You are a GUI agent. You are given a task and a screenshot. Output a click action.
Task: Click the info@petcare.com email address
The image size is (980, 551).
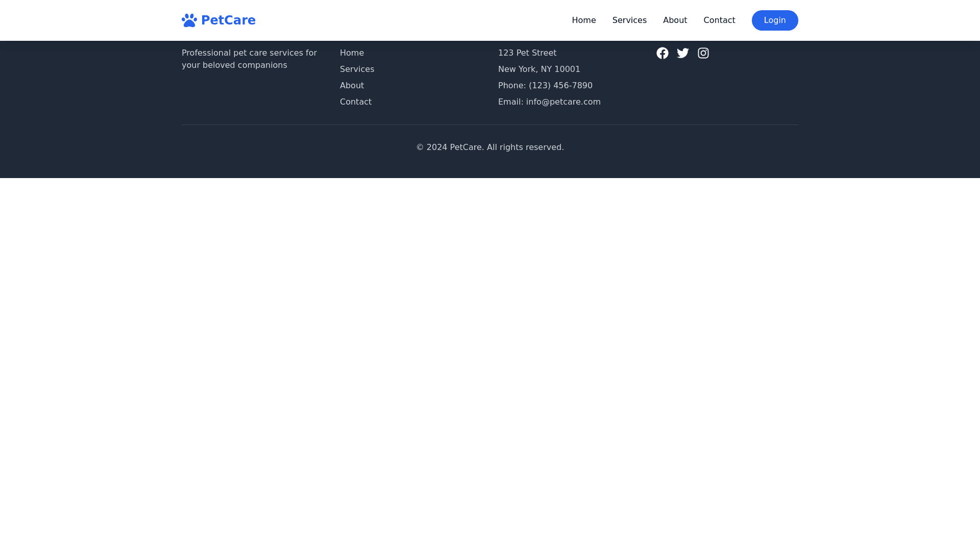coord(563,102)
